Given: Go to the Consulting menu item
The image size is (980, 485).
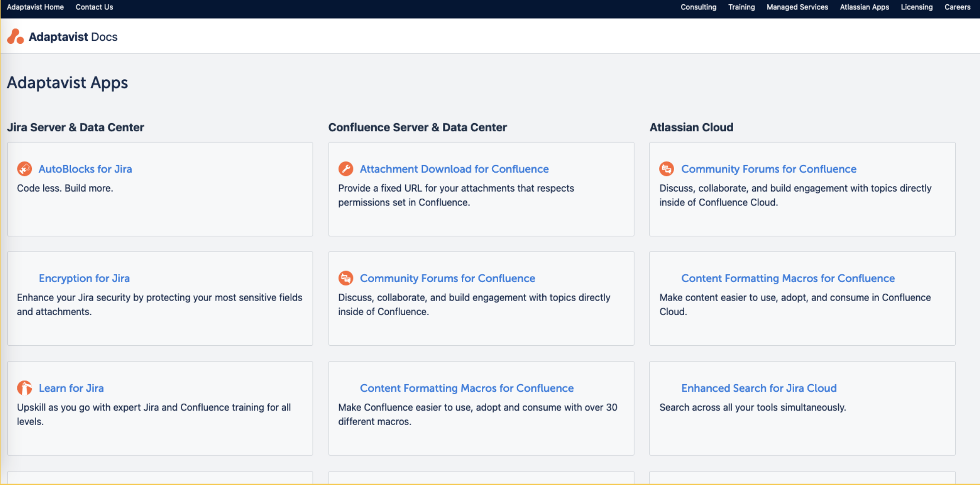Looking at the screenshot, I should pos(698,7).
